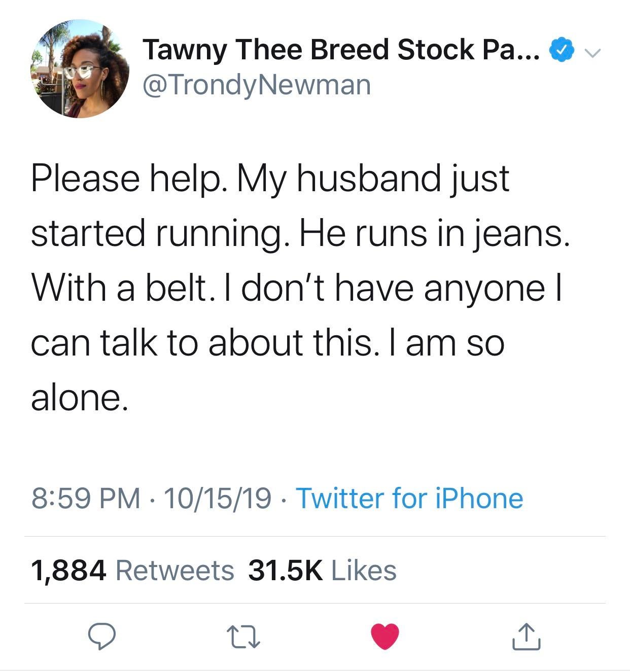Click the Twitter for iPhone link
Screen dimensions: 630x672
tap(409, 498)
